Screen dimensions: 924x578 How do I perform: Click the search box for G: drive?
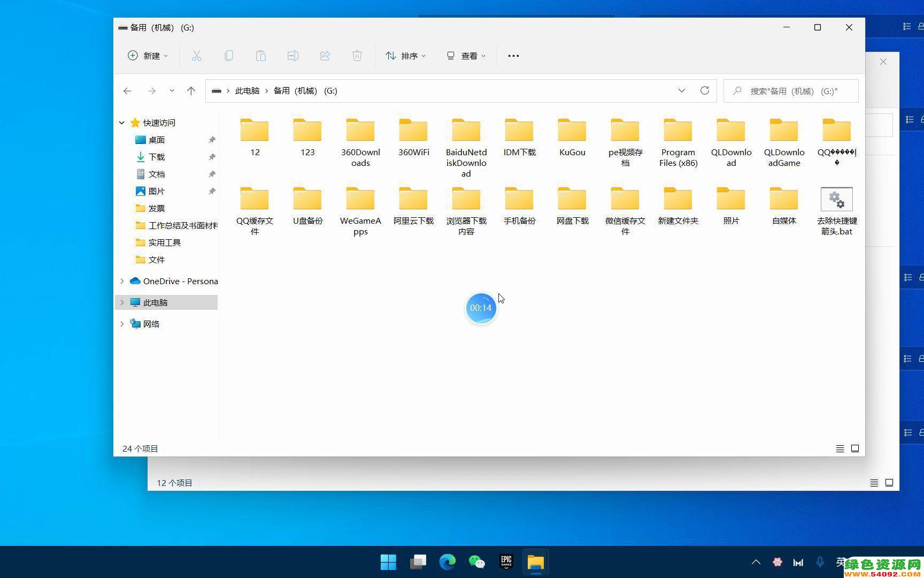click(791, 91)
